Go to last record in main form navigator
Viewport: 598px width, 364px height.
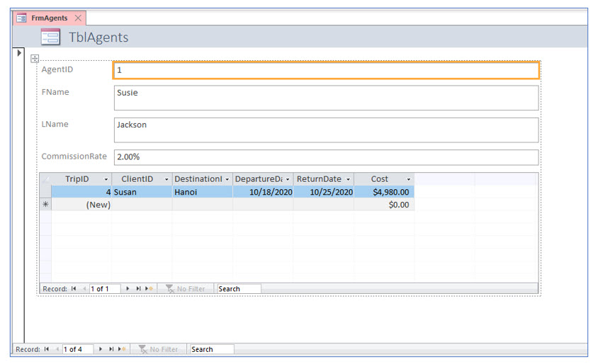(x=111, y=349)
